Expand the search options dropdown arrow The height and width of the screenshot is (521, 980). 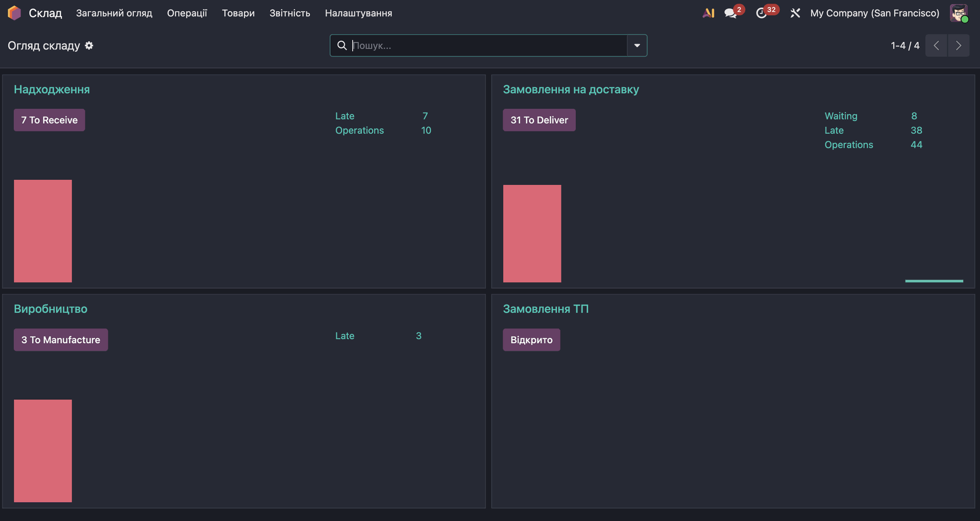636,45
